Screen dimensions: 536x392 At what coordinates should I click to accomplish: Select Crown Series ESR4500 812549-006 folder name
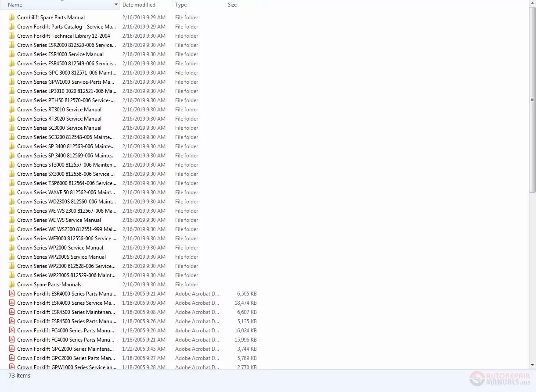coord(67,64)
